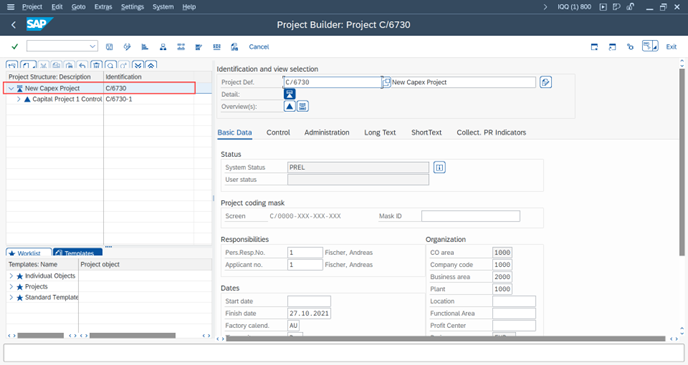Screen dimensions: 688x365
Task: Switch to the Administration tab
Action: pyautogui.click(x=327, y=132)
